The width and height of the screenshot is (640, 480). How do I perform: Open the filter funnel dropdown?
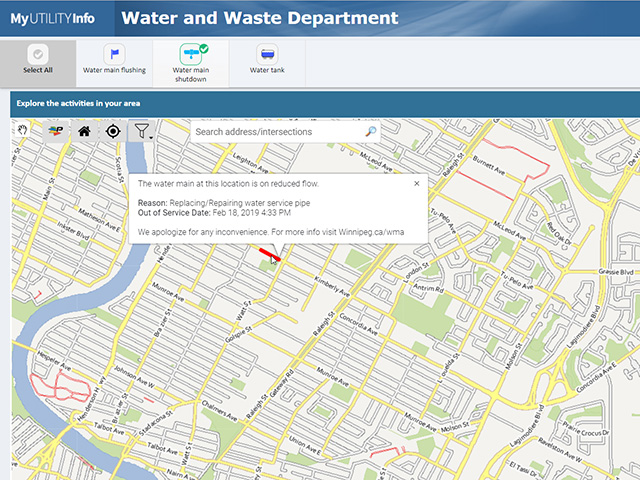(142, 131)
